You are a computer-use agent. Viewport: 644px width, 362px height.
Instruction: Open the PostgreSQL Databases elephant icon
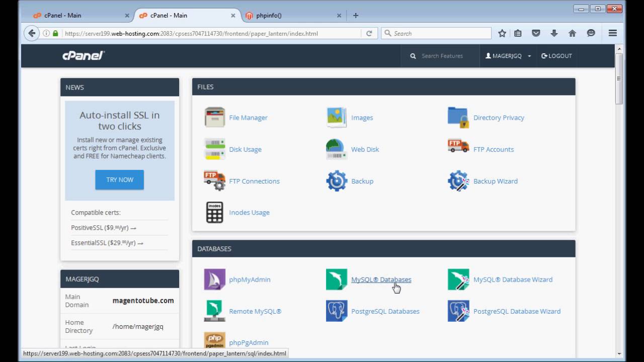coord(337,311)
